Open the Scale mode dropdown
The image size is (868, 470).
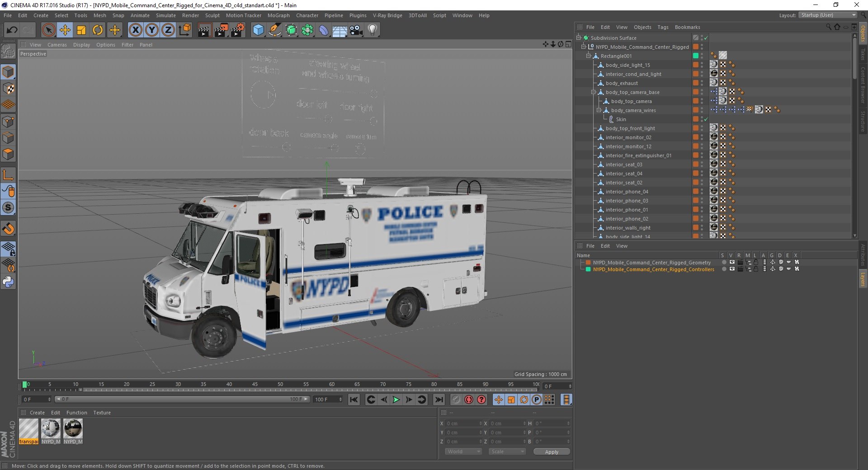[x=507, y=451]
